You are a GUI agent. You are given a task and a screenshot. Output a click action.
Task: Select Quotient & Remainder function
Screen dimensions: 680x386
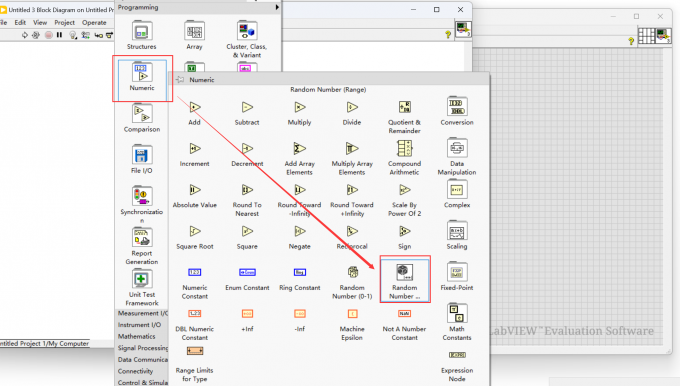click(x=404, y=117)
